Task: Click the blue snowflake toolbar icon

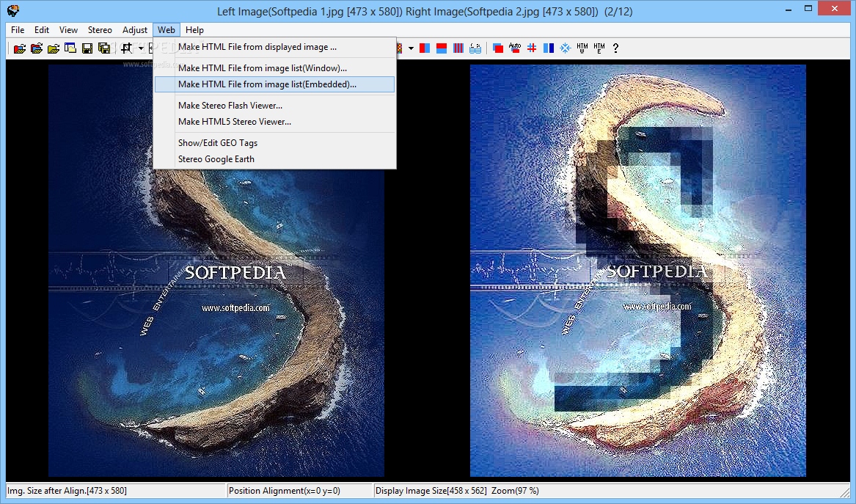Action: coord(566,48)
